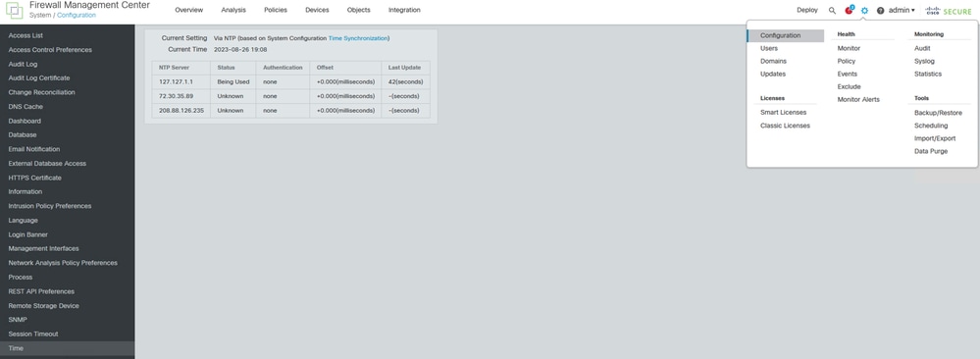The height and width of the screenshot is (359, 980).
Task: Click the Cisco SECURE logo
Action: 949,11
